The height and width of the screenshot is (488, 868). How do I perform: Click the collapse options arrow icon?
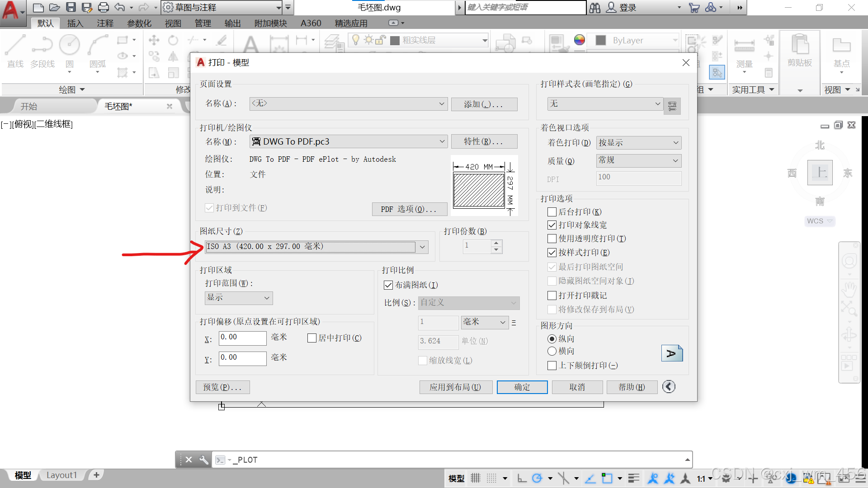[669, 387]
